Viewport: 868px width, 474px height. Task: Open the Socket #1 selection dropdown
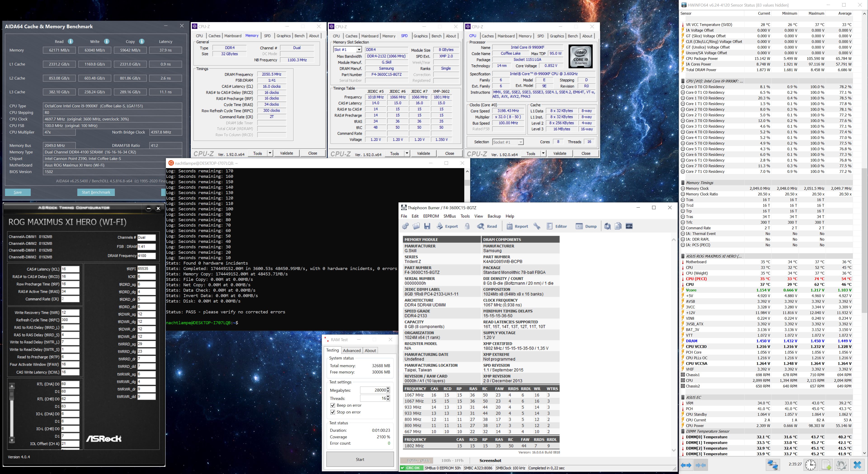pos(521,142)
